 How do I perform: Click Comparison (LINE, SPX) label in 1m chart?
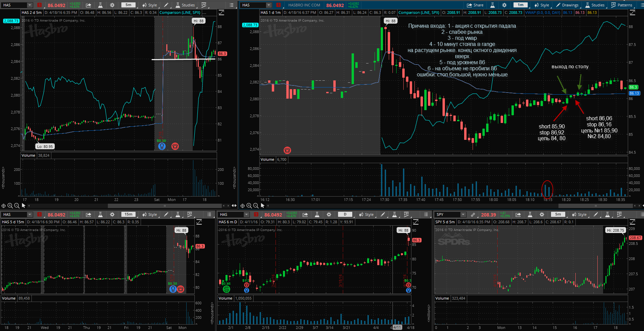(x=419, y=12)
